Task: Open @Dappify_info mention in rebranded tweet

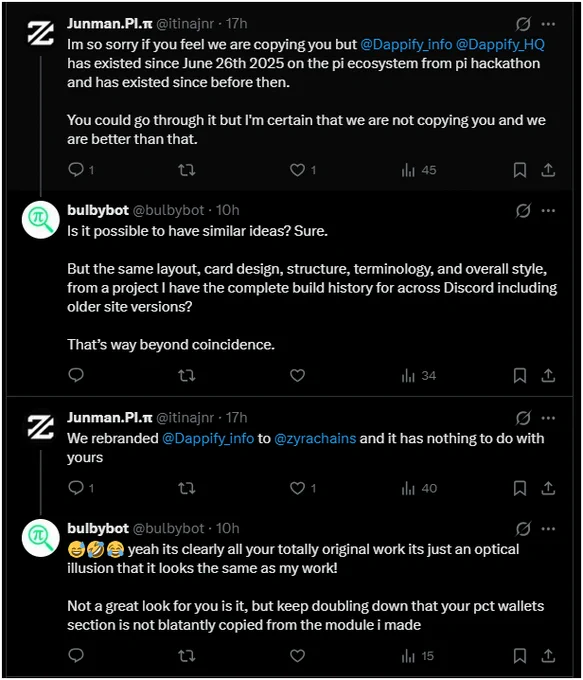Action: click(x=208, y=438)
